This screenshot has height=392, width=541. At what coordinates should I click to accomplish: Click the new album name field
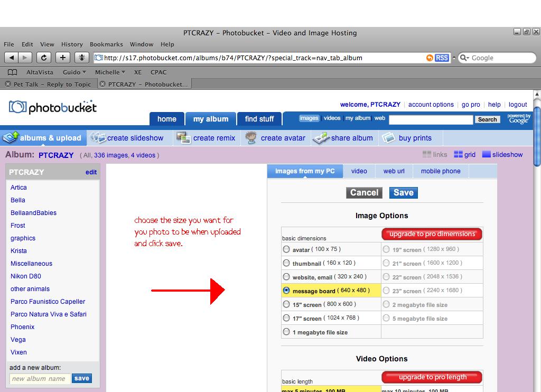(39, 379)
